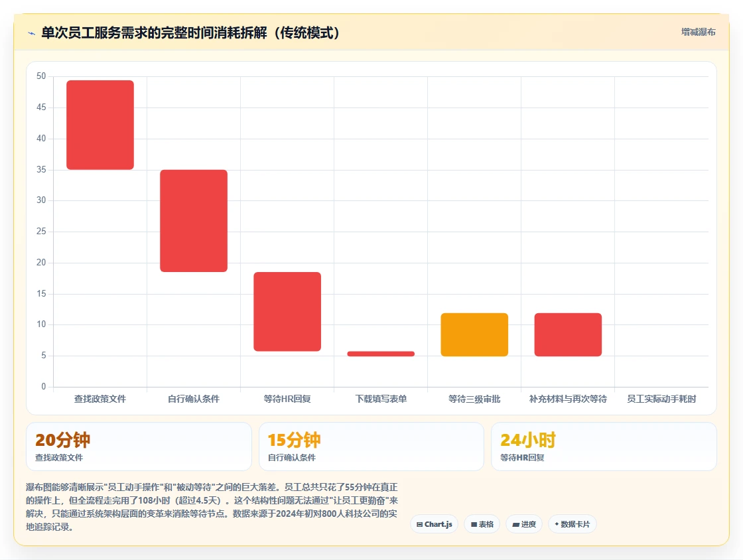Click the thin 下载填写表单 bar
This screenshot has height=560, width=743.
(x=381, y=354)
